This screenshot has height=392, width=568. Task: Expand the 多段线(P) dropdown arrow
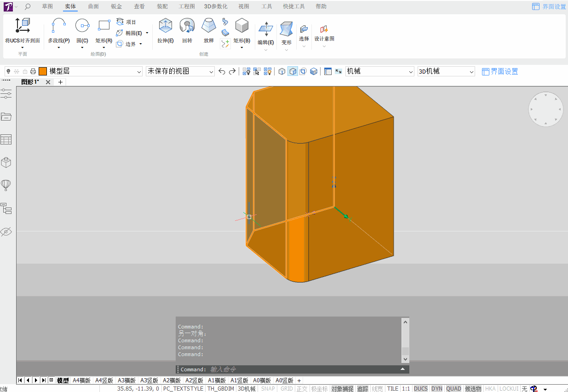click(x=59, y=47)
